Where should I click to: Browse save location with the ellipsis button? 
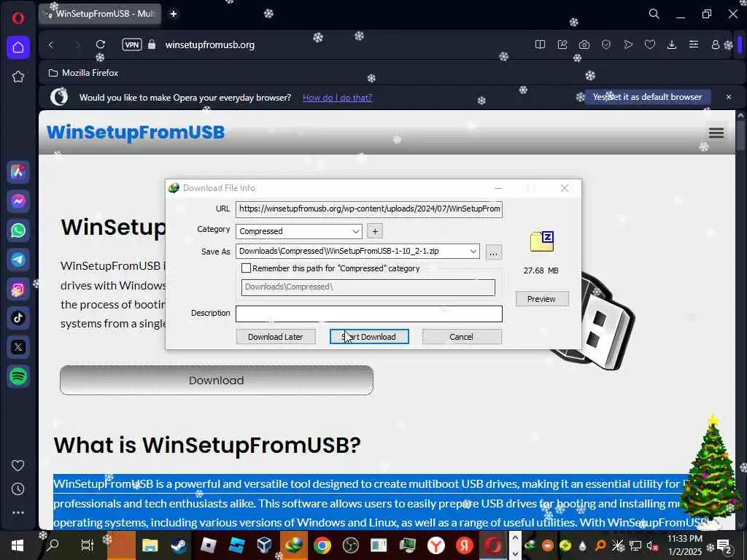point(494,252)
